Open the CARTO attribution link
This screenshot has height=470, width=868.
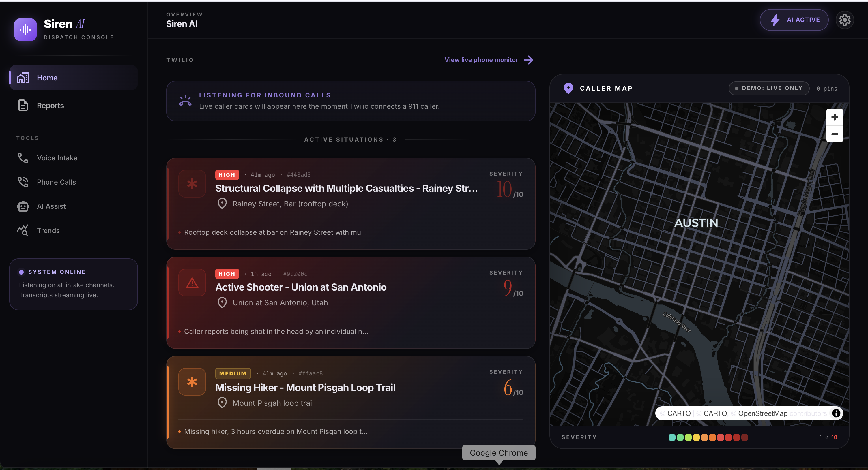click(x=679, y=413)
